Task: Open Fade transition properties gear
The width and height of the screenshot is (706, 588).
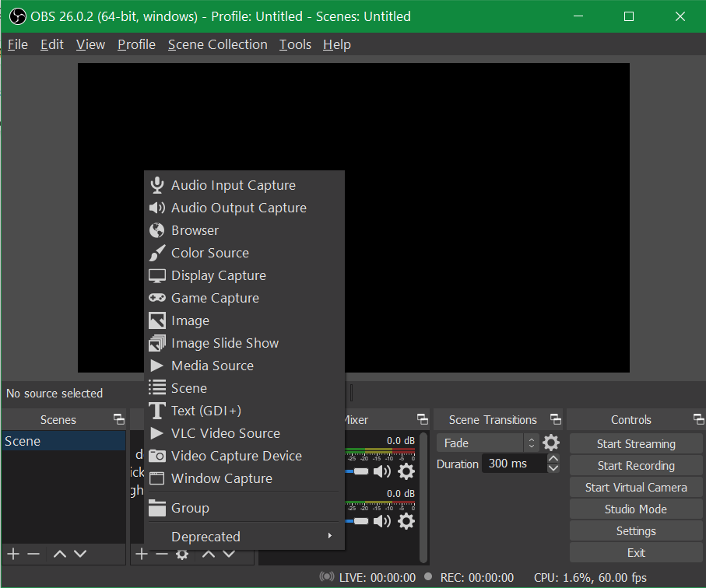Action: [550, 443]
